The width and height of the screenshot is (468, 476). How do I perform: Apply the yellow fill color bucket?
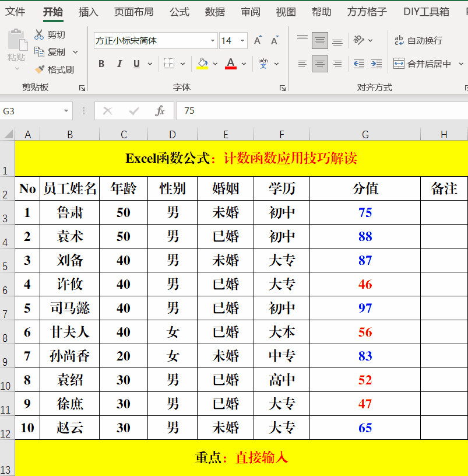[x=202, y=64]
